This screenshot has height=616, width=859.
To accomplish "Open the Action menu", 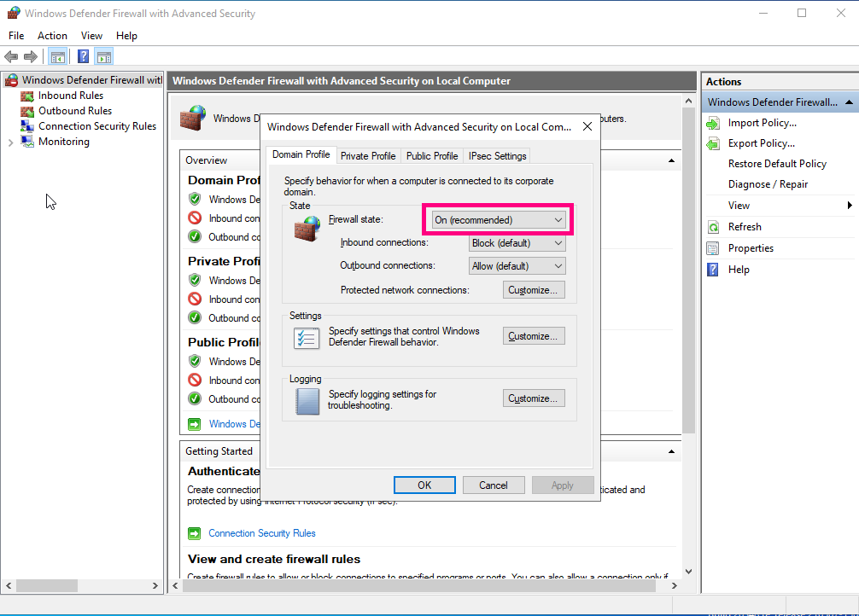I will click(x=52, y=36).
